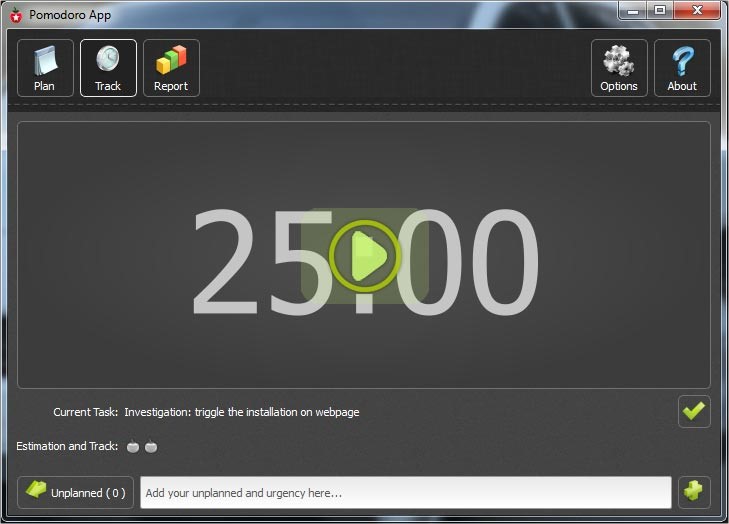Click the Current Task label

pos(85,412)
